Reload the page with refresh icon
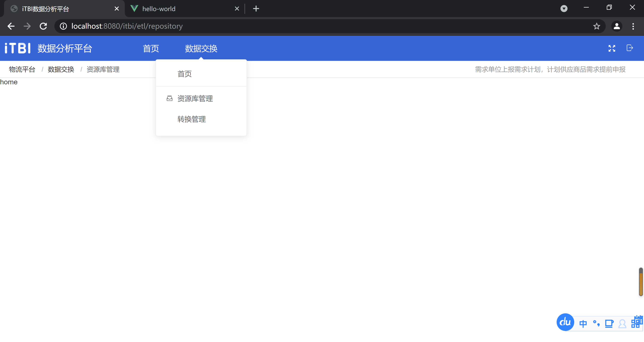This screenshot has height=342, width=644. pos(43,26)
